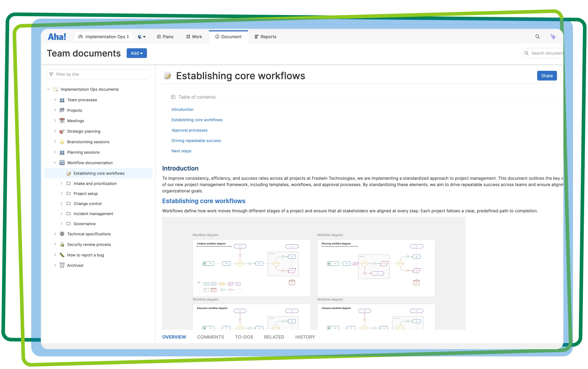Image resolution: width=588 pixels, height=369 pixels.
Task: Switch to the COMMENTS tab
Action: (x=210, y=337)
